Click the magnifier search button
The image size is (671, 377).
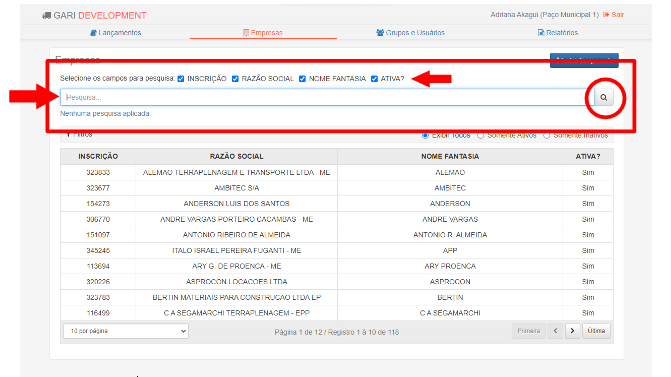point(603,98)
